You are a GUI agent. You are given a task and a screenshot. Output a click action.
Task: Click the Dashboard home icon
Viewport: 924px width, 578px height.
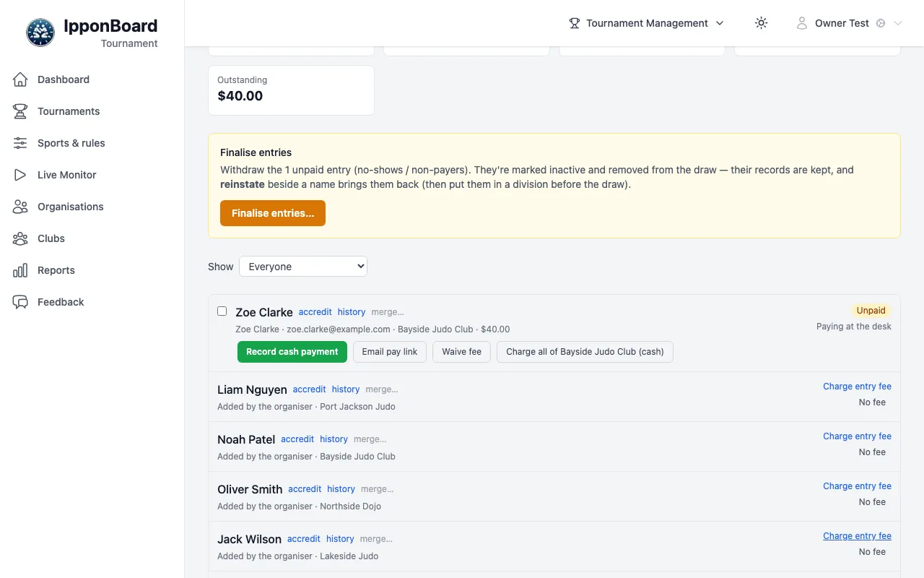tap(20, 79)
